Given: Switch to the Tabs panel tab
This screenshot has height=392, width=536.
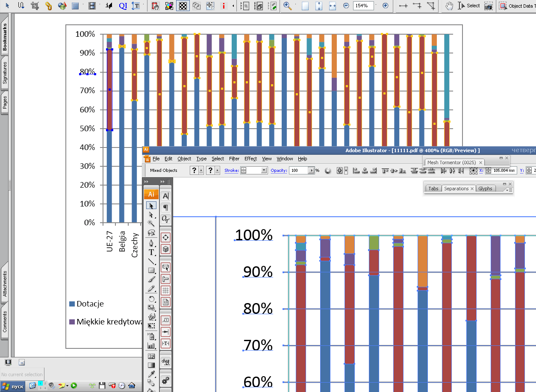Looking at the screenshot, I should (433, 189).
